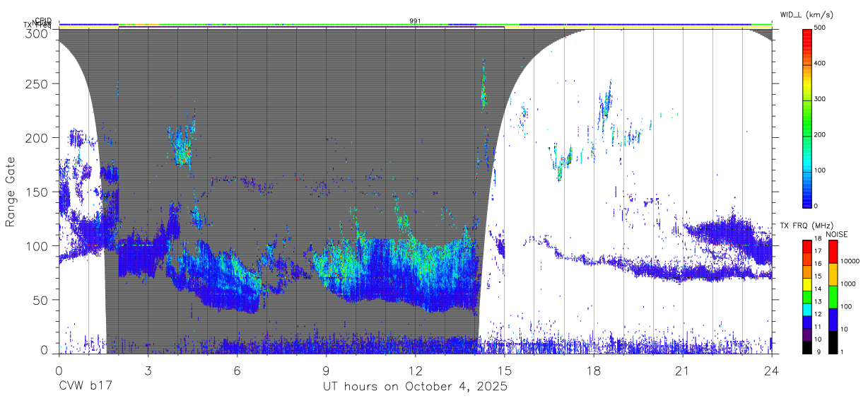Pick the cyan 12–13 MHz TX FRQ swatch
The height and width of the screenshot is (401, 868).
coord(807,309)
